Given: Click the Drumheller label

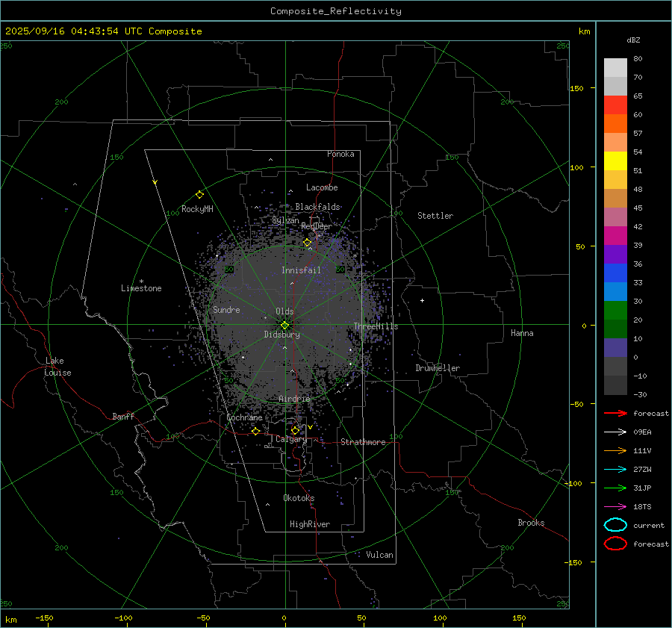Looking at the screenshot, I should pos(438,368).
